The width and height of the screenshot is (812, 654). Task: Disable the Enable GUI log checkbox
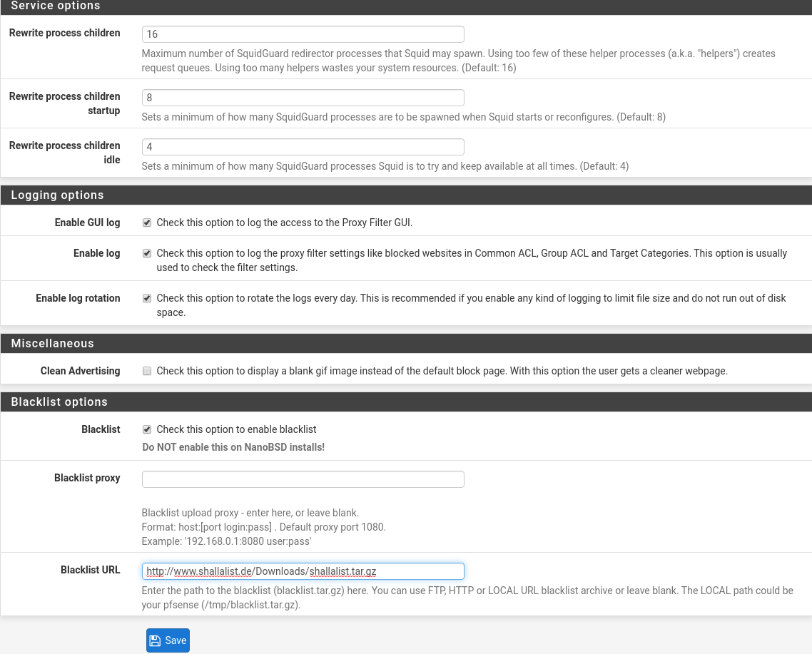coord(147,222)
